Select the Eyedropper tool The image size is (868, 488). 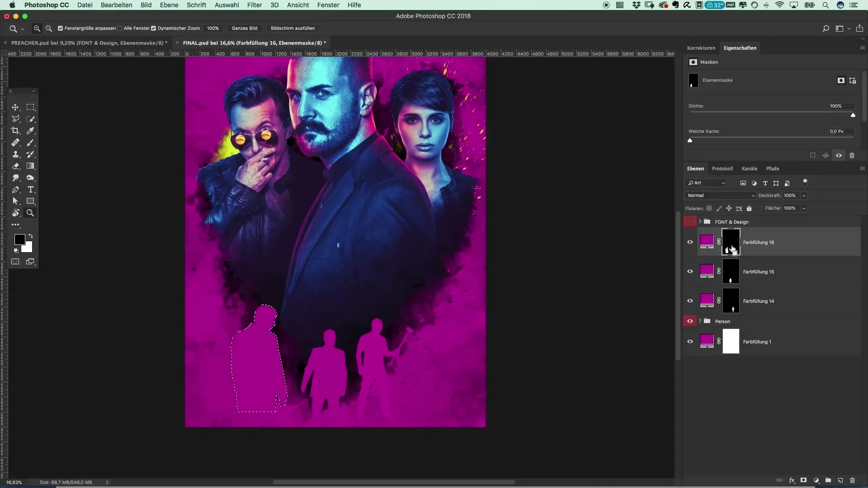30,131
